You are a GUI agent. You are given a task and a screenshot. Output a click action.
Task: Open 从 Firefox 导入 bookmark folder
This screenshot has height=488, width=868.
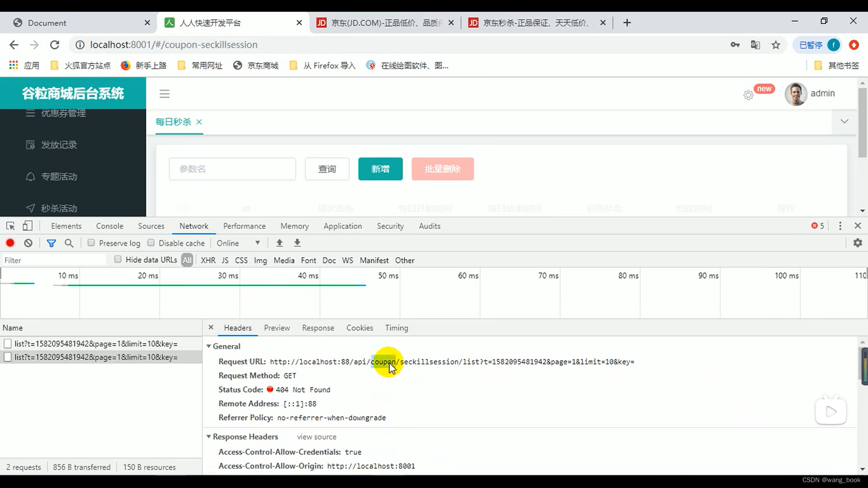pyautogui.click(x=322, y=66)
